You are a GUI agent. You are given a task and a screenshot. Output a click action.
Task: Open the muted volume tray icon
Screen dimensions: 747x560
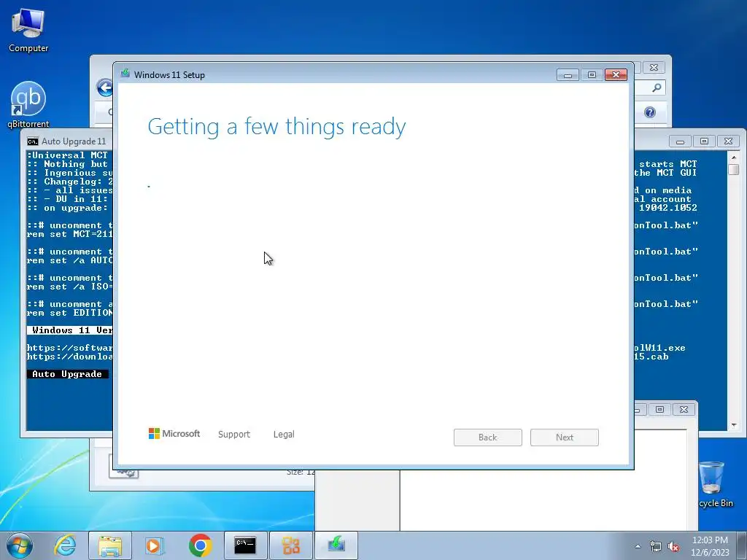point(673,547)
